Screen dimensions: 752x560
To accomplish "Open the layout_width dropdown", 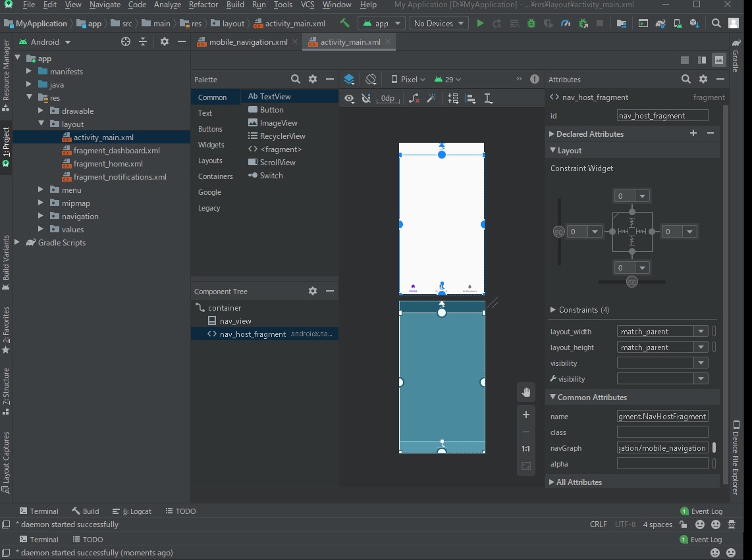I will pyautogui.click(x=701, y=331).
